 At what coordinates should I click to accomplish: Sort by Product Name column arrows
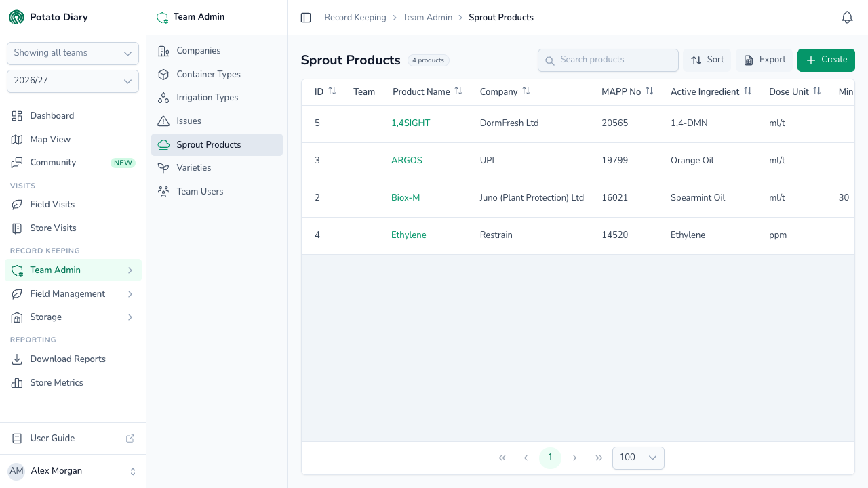458,91
